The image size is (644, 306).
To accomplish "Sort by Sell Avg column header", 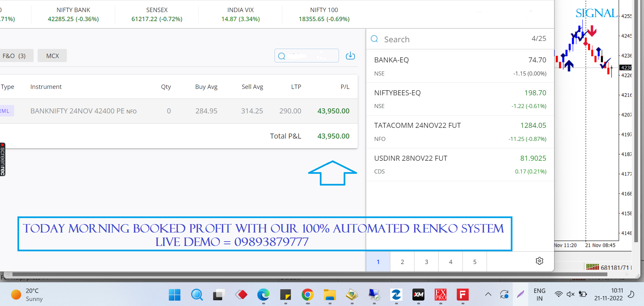I will 252,87.
